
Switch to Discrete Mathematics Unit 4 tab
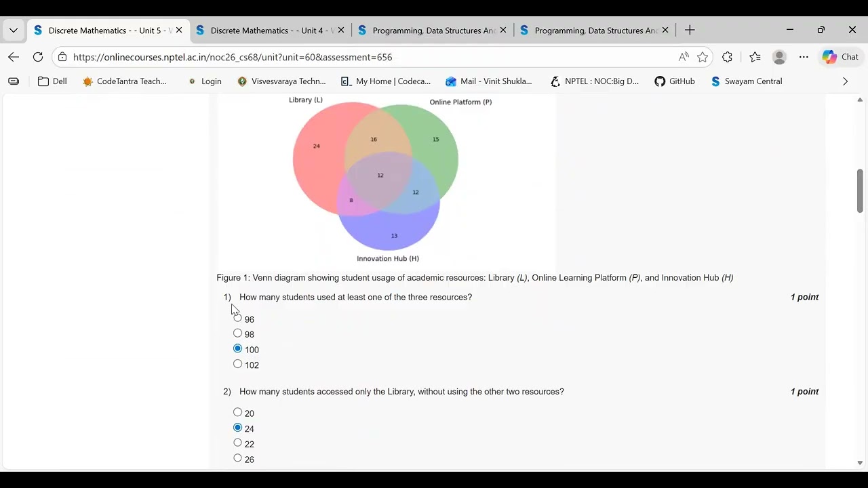point(270,30)
